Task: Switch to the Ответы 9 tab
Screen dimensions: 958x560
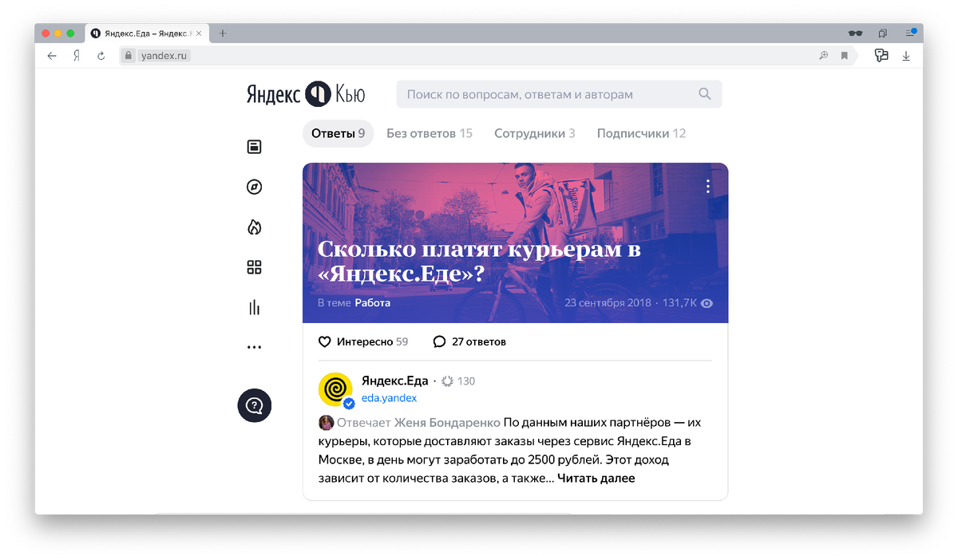Action: pos(338,133)
